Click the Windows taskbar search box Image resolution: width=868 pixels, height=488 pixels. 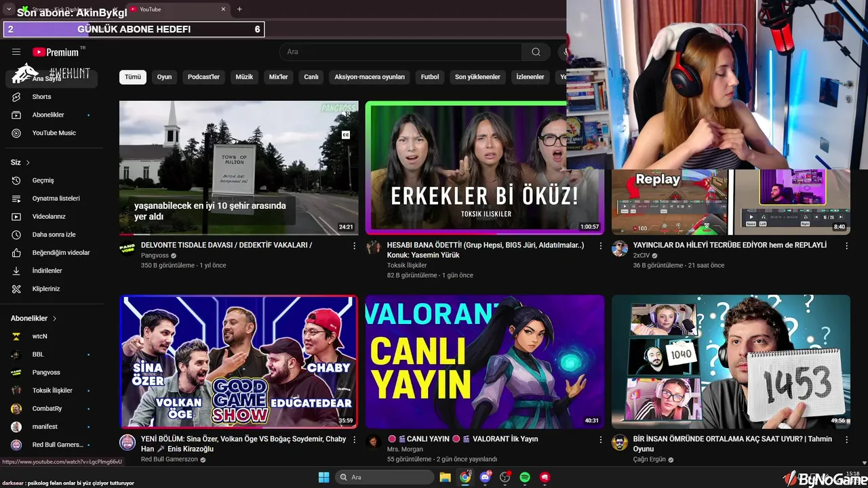click(384, 477)
